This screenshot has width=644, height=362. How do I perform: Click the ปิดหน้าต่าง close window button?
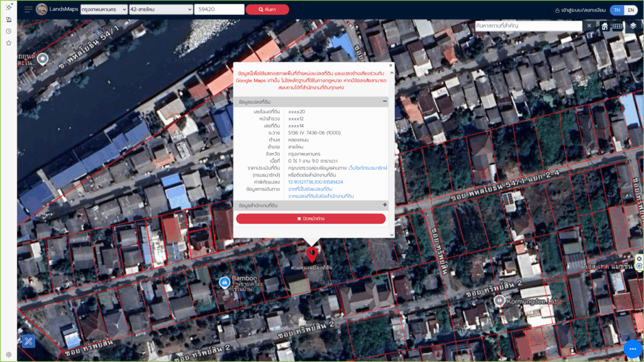pyautogui.click(x=311, y=219)
